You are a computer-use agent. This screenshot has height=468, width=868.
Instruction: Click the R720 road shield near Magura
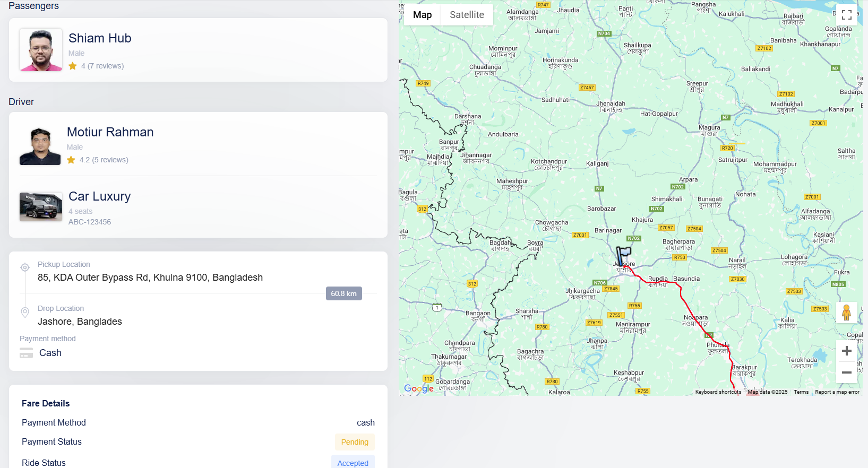tap(727, 148)
